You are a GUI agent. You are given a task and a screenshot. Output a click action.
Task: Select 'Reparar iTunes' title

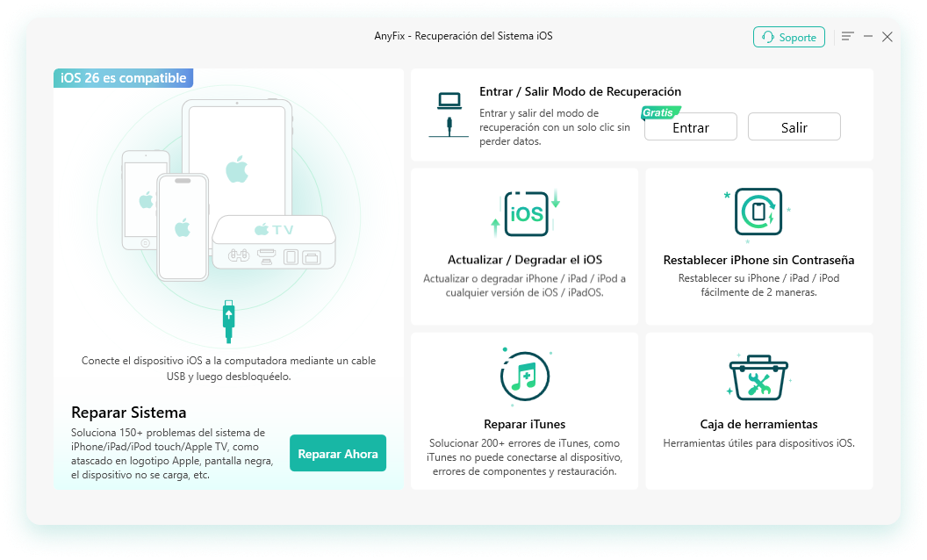point(524,424)
